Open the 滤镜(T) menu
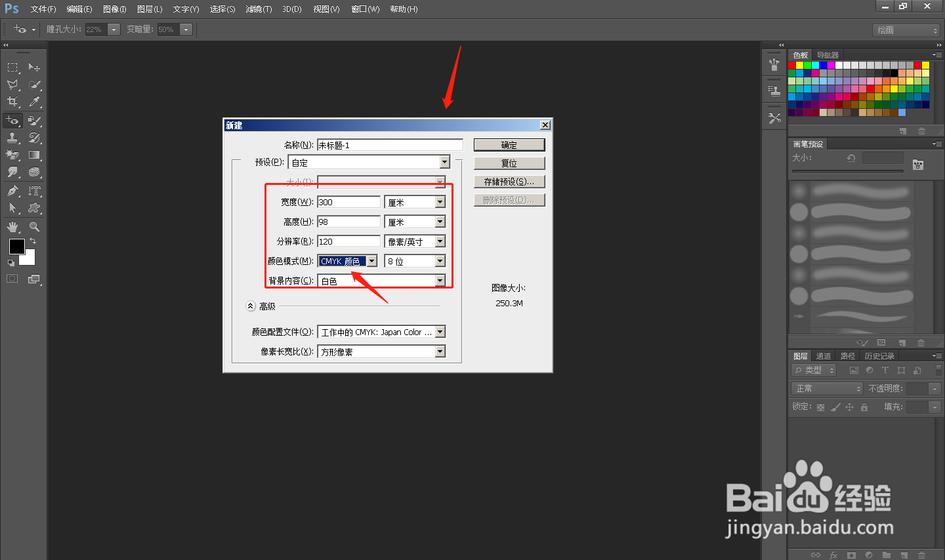945x560 pixels. [259, 9]
